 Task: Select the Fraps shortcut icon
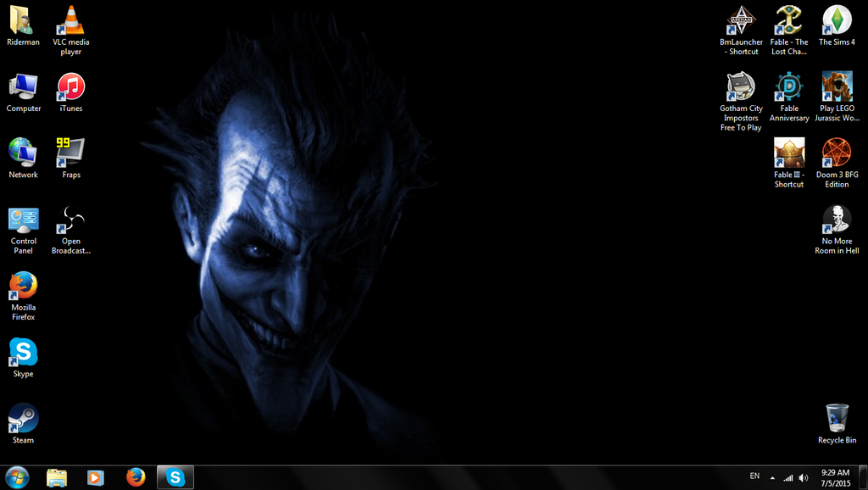click(x=71, y=159)
